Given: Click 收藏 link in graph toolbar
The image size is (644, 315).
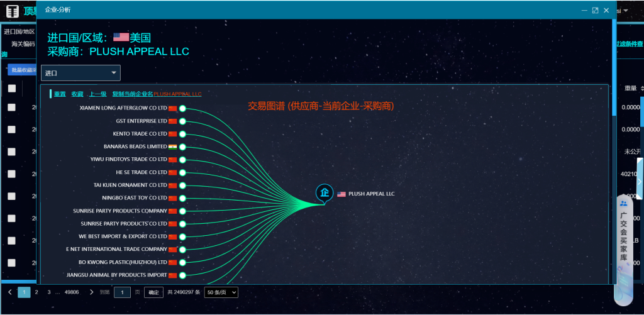Looking at the screenshot, I should (77, 94).
